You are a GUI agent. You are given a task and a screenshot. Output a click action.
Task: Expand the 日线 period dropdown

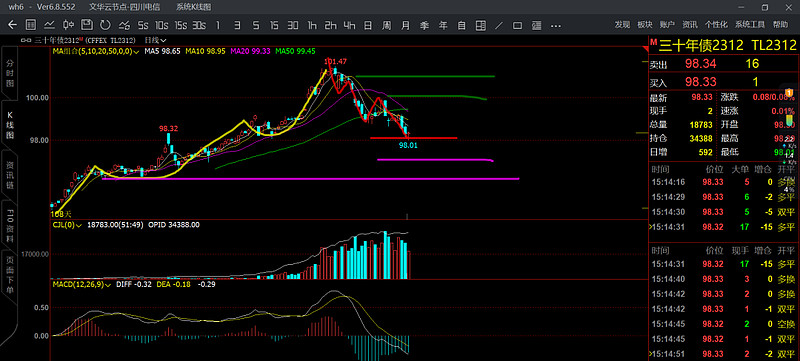tap(156, 40)
